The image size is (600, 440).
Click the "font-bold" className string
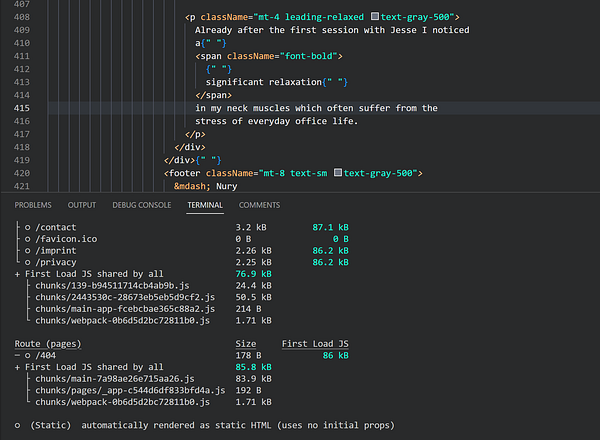click(308, 56)
